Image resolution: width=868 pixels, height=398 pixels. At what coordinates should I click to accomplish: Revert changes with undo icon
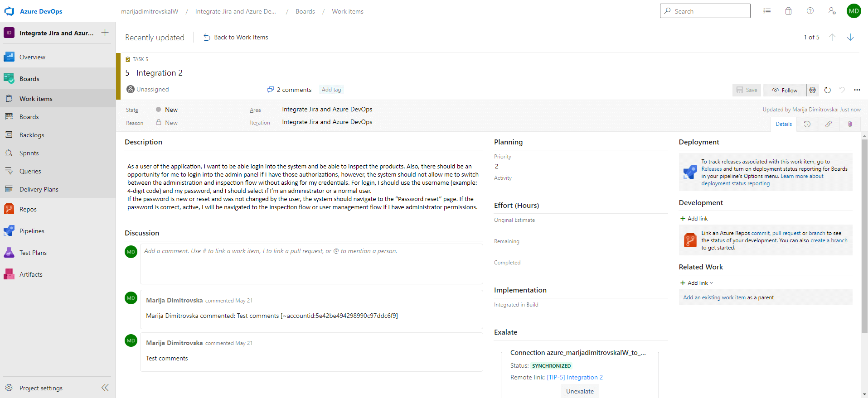point(842,90)
